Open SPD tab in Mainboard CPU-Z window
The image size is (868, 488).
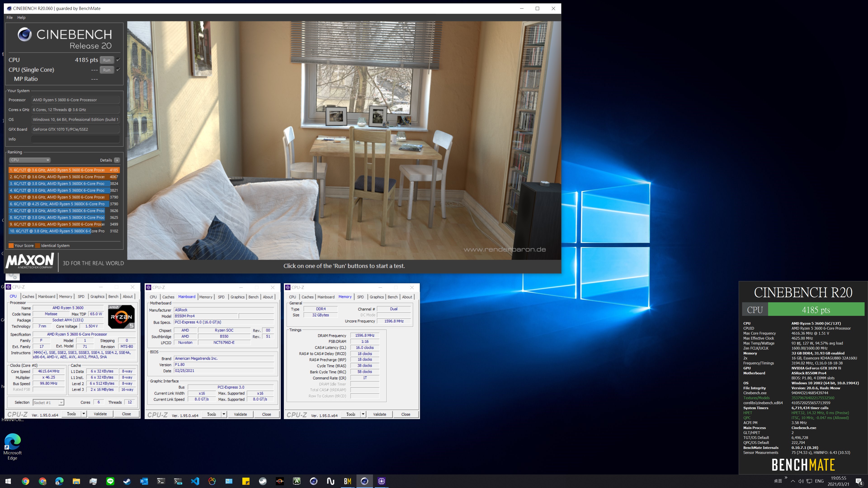coord(221,297)
